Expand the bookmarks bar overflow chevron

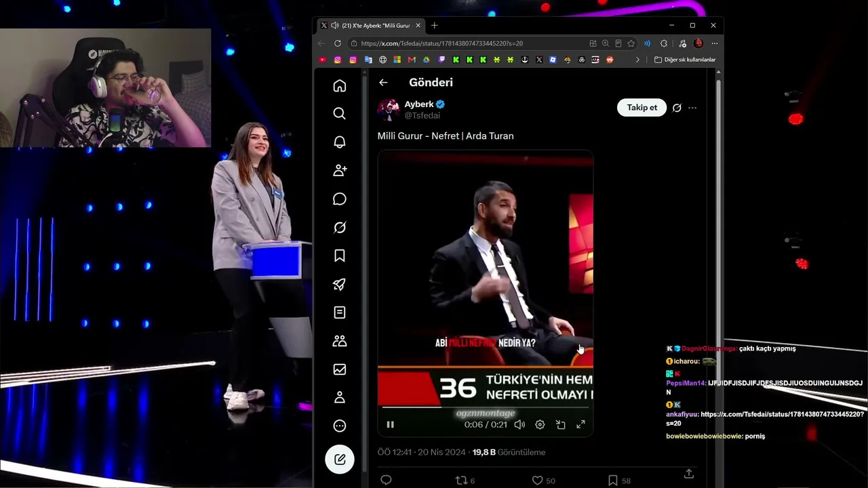pos(637,60)
